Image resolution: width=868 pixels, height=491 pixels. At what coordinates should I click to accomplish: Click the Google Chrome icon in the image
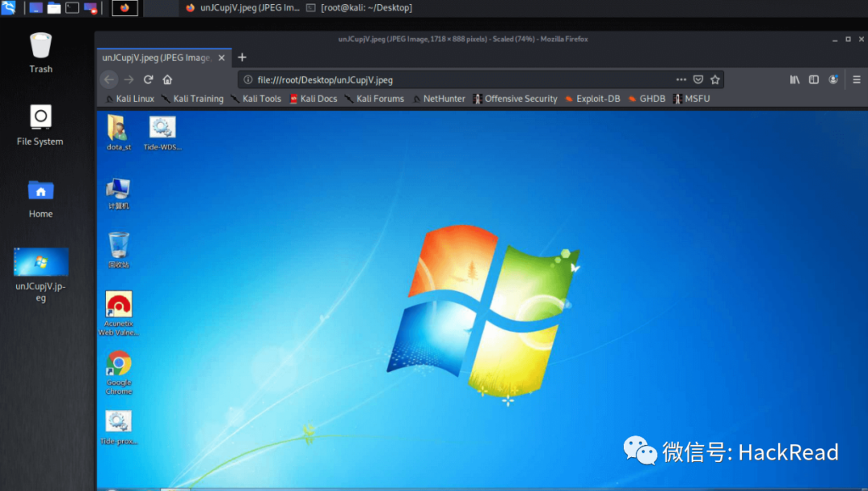pos(118,372)
